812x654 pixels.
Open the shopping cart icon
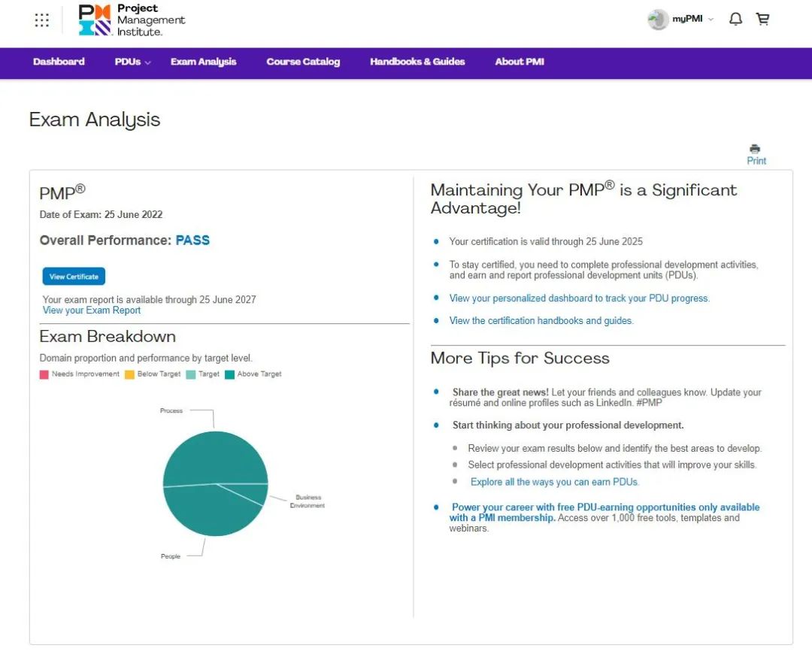click(x=762, y=19)
